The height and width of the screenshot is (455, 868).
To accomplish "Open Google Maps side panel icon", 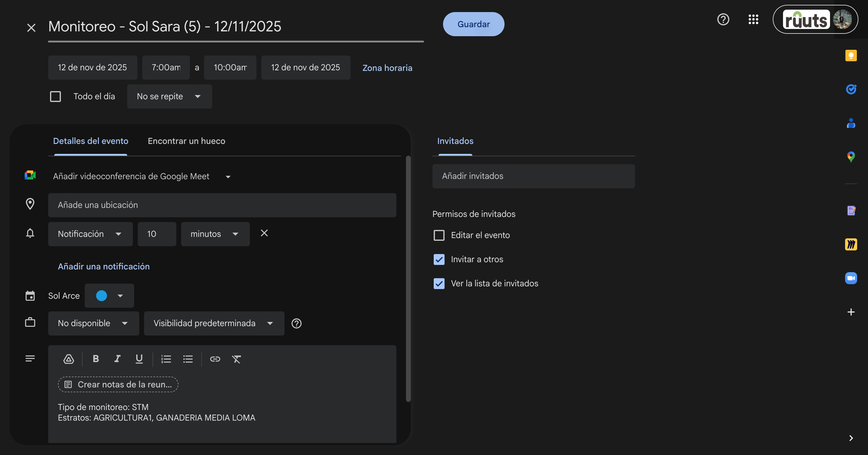I will tap(851, 157).
